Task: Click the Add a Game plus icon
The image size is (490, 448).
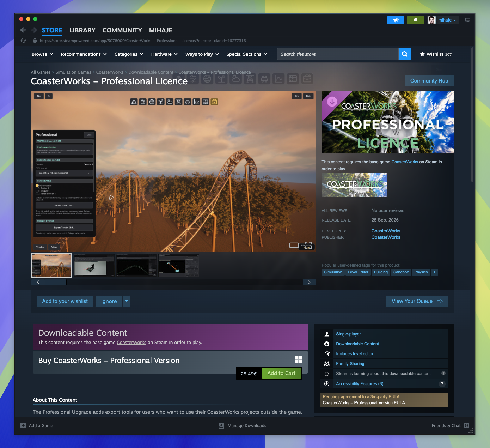Action: (x=23, y=425)
